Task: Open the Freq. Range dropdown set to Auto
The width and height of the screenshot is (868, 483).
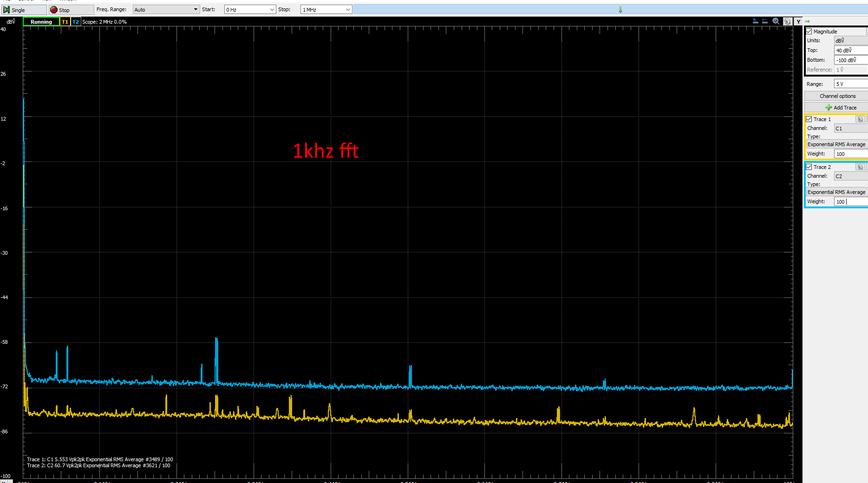Action: 166,10
